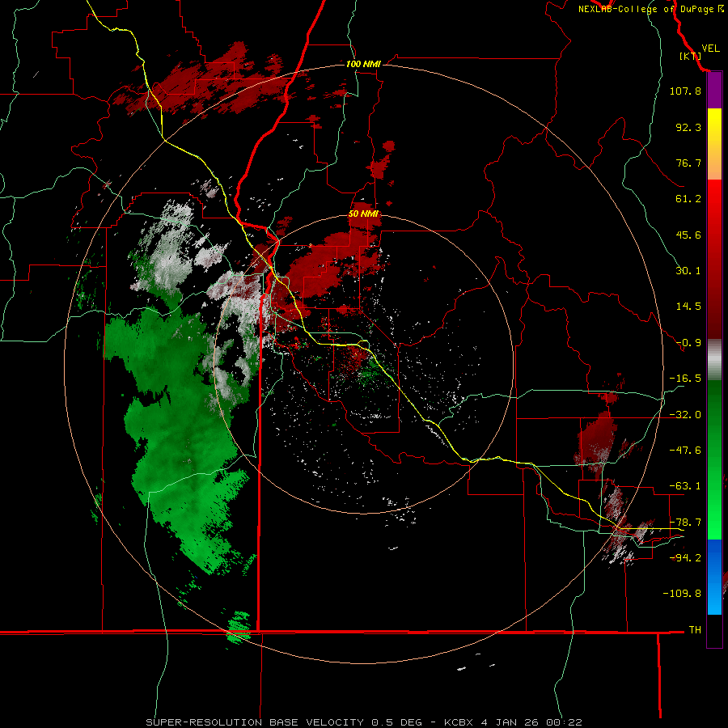The height and width of the screenshot is (728, 728).
Task: Pick the black TH segment of the color bar
Action: tap(714, 630)
